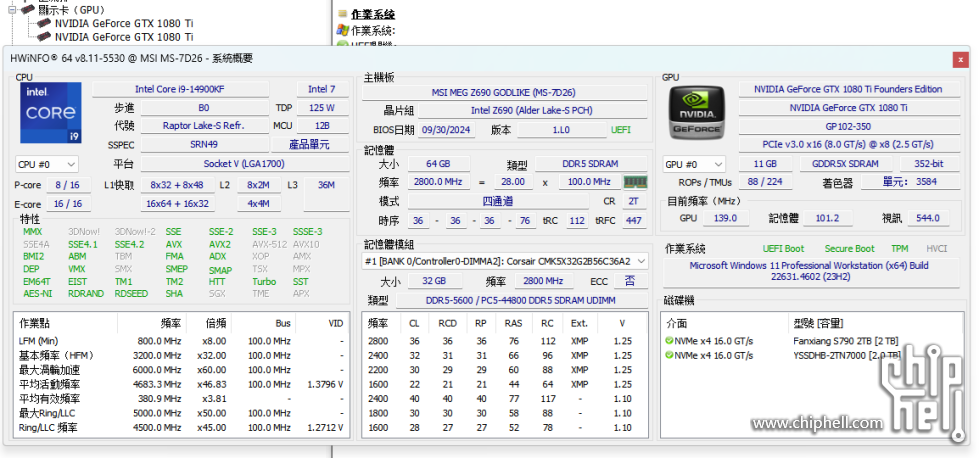This screenshot has height=458, width=979.
Task: Click the memory frequency 2800.0 MHz field
Action: [439, 182]
